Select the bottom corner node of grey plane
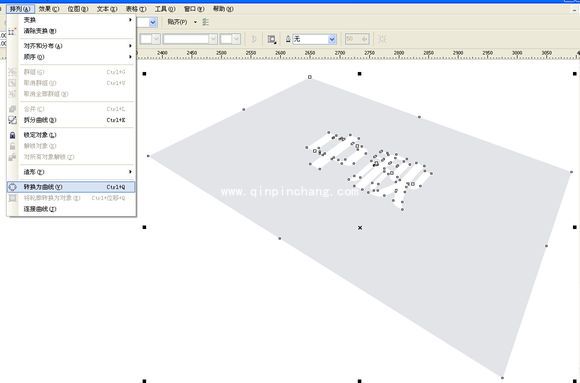The height and width of the screenshot is (383, 580). [502, 378]
